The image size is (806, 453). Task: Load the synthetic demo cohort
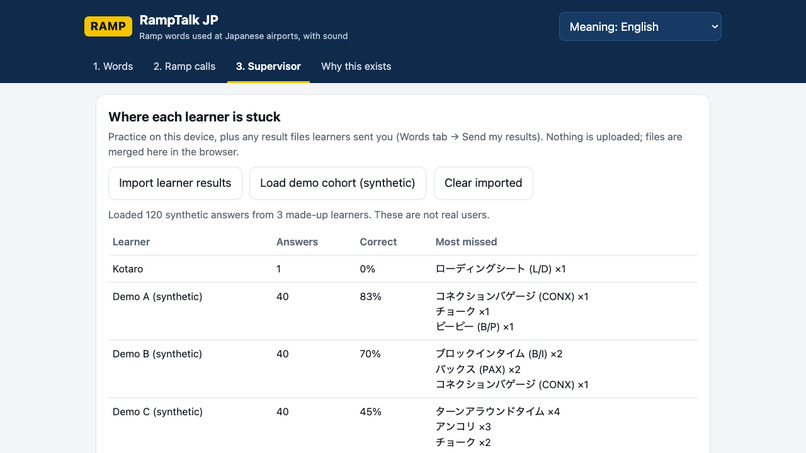(338, 183)
